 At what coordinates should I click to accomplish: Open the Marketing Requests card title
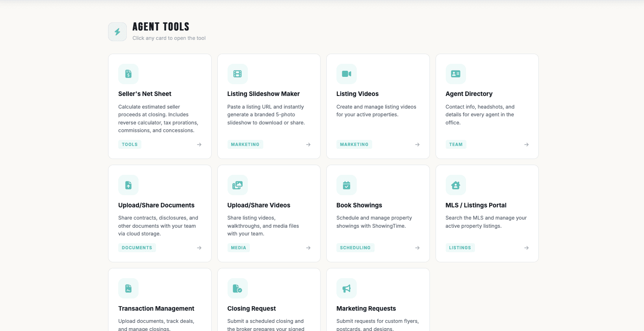click(366, 309)
